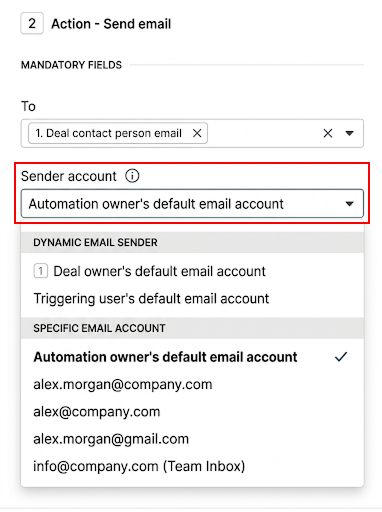Image resolution: width=382 pixels, height=512 pixels.
Task: Click the step number 2 badge
Action: click(x=32, y=23)
